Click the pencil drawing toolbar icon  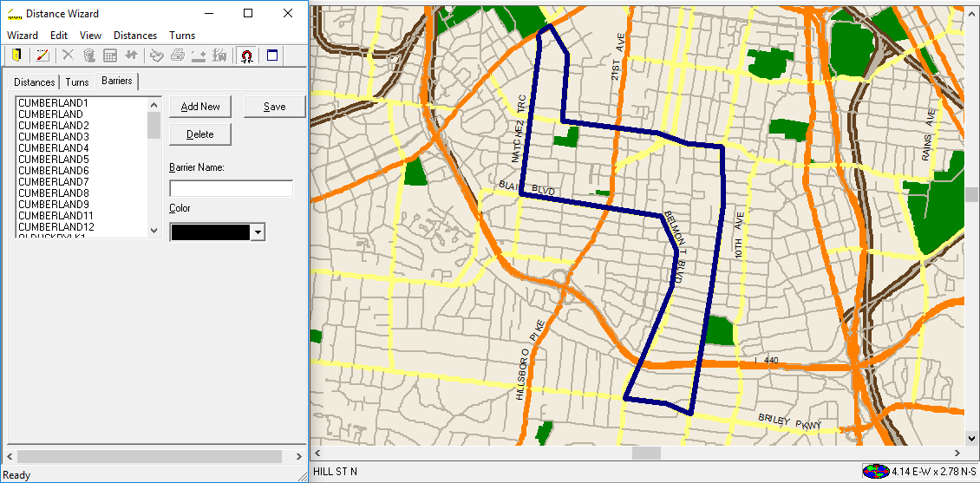click(x=42, y=55)
